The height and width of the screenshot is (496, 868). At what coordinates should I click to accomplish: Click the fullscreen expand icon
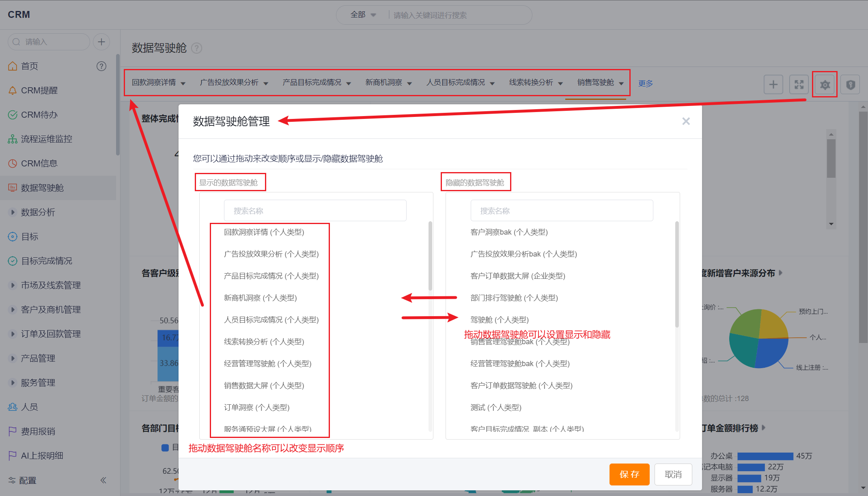tap(799, 84)
